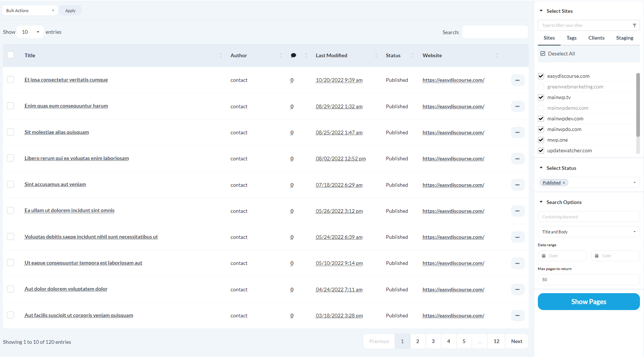The height and width of the screenshot is (357, 644).
Task: Go to page 3 of the results
Action: pyautogui.click(x=433, y=341)
